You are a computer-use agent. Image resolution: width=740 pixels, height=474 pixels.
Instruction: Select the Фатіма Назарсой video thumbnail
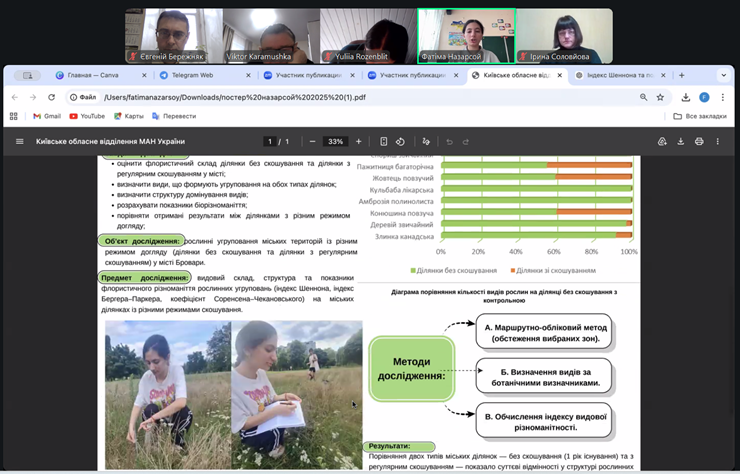tap(466, 36)
